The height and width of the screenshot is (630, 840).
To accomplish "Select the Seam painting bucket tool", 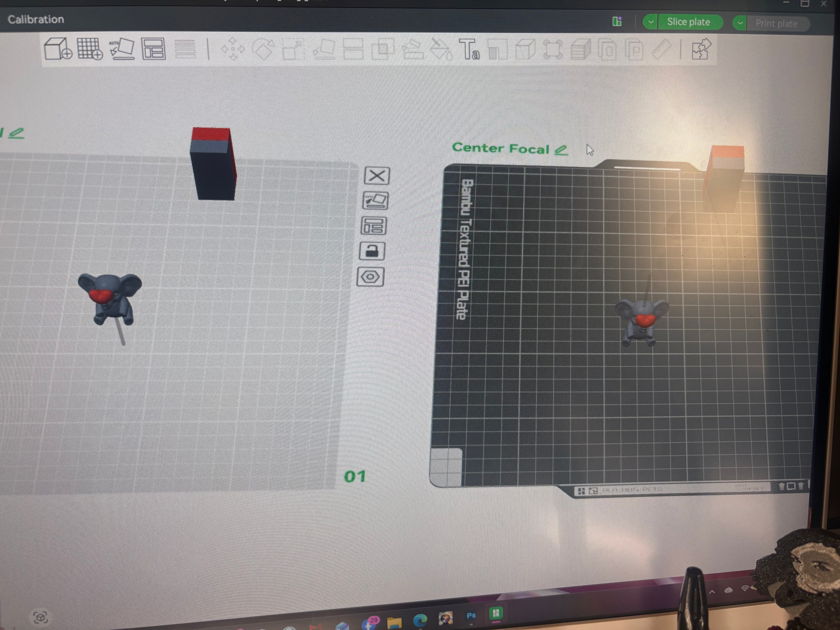I will pyautogui.click(x=441, y=50).
